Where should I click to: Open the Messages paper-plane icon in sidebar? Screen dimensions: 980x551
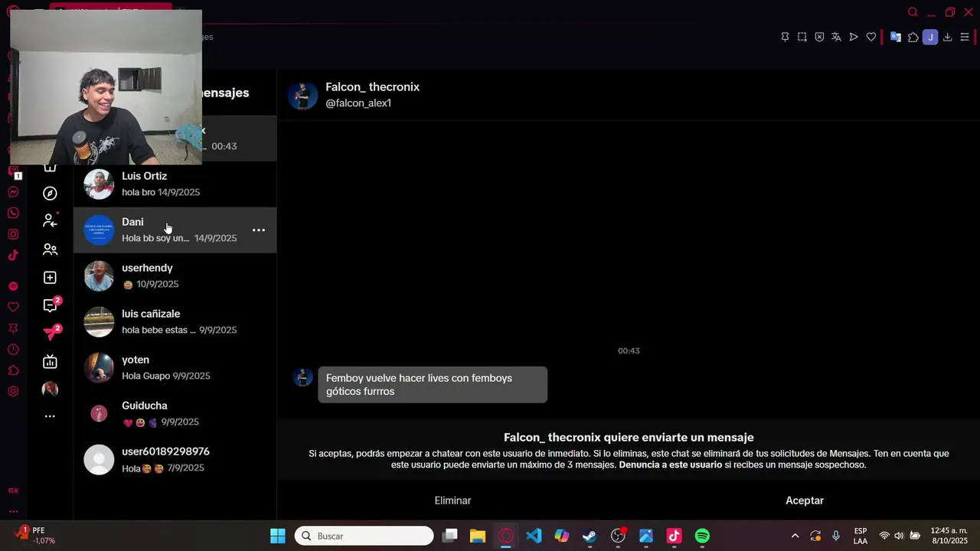coord(51,333)
